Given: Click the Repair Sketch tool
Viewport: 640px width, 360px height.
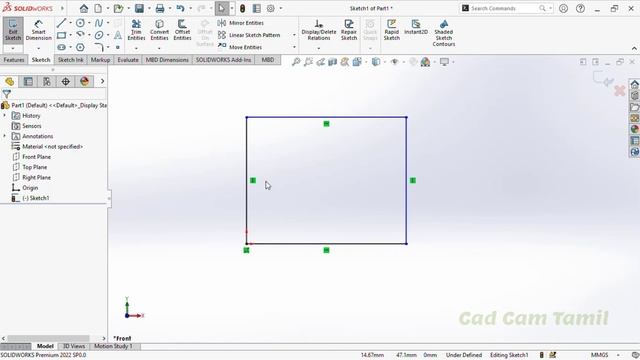Looking at the screenshot, I should click(x=349, y=30).
